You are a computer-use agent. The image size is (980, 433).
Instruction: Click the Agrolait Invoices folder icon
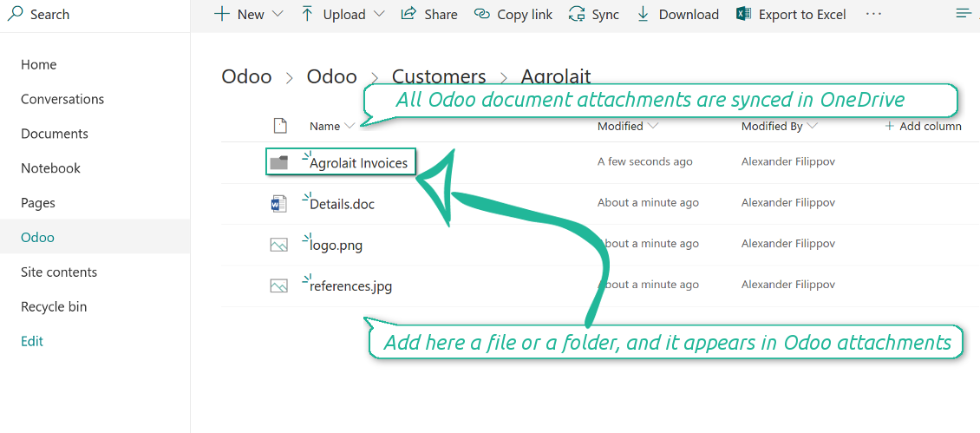point(278,162)
